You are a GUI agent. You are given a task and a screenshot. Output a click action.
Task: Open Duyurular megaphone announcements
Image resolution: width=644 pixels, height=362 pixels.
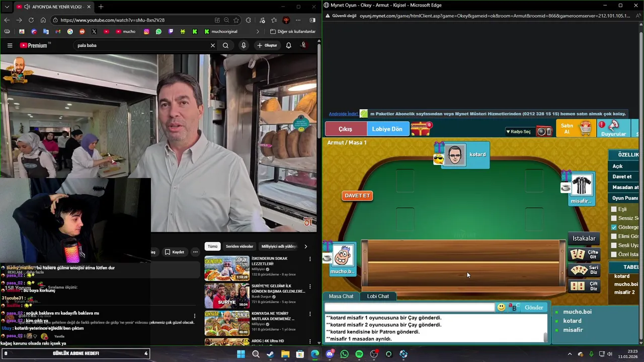[x=613, y=129]
